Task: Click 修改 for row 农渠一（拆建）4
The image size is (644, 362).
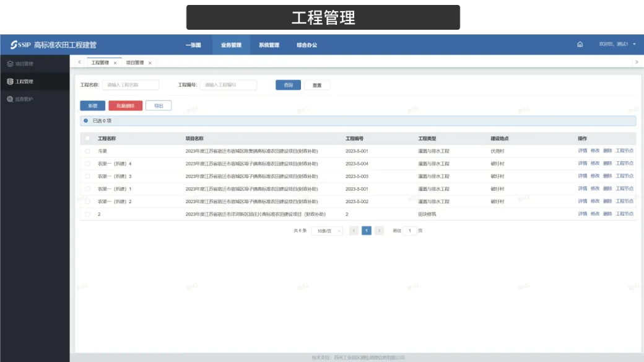Action: [595, 163]
